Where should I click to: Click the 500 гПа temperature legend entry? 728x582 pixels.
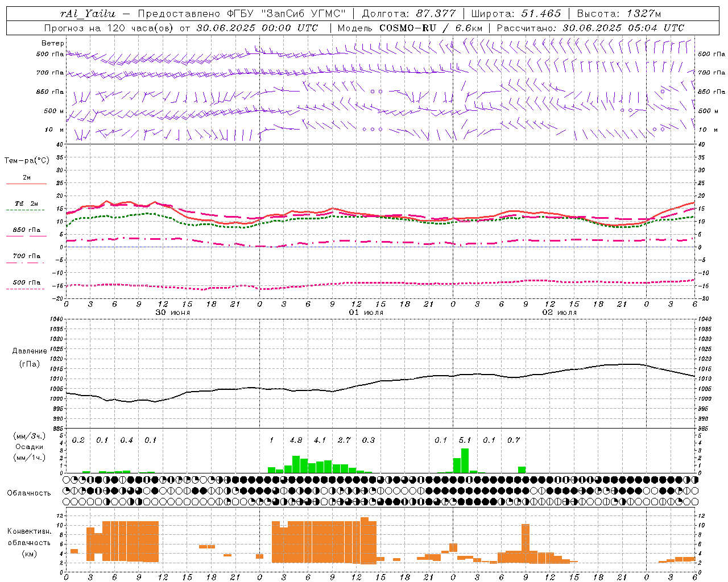click(26, 282)
